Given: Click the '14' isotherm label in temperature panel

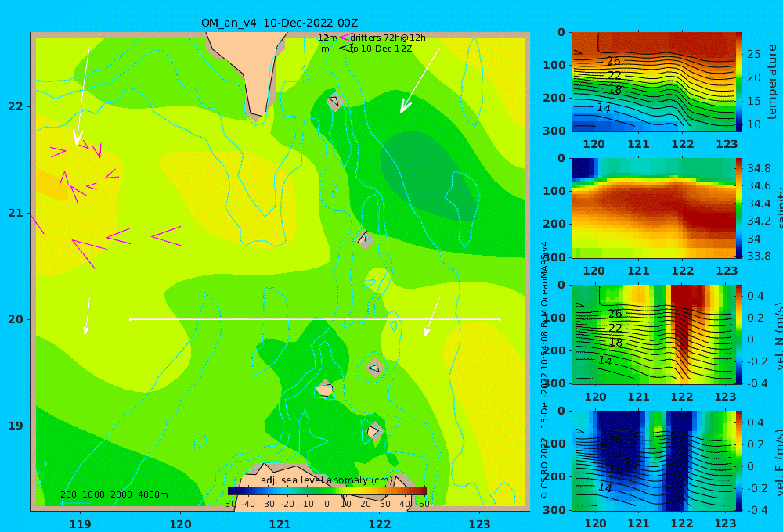Looking at the screenshot, I should coord(603,108).
